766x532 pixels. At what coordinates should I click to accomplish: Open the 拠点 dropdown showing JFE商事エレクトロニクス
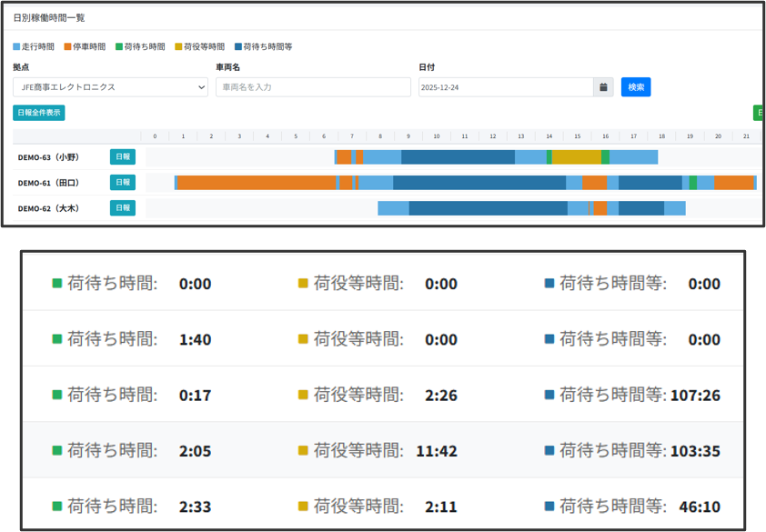(x=110, y=87)
